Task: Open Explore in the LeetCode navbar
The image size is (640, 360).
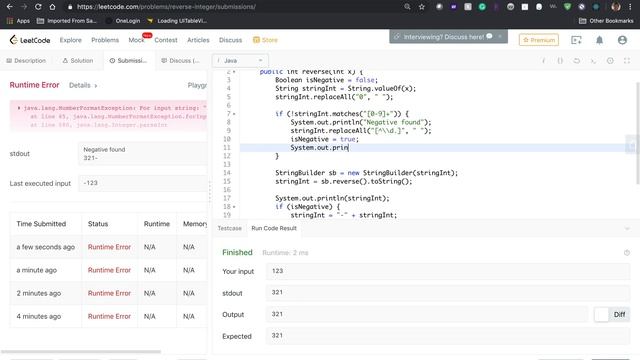Action: tap(71, 40)
